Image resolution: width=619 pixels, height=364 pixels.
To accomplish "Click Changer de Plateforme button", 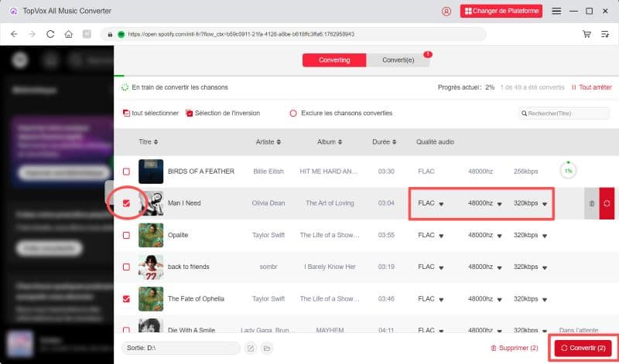I will pos(501,11).
